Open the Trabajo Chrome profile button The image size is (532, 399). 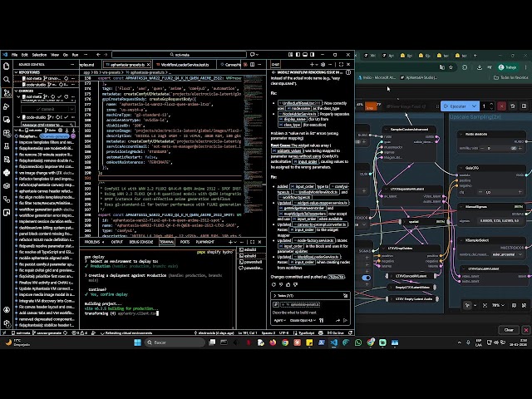tap(507, 67)
